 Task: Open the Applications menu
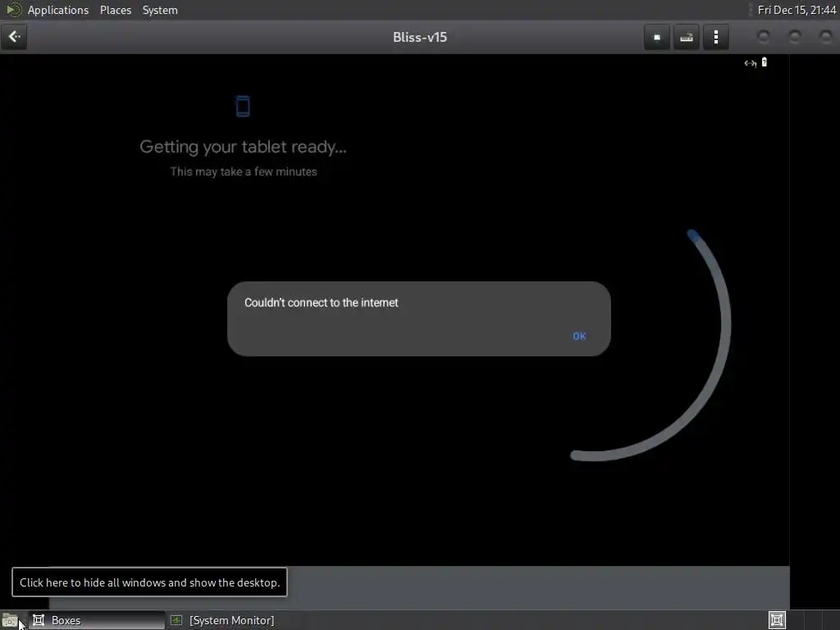(x=58, y=10)
